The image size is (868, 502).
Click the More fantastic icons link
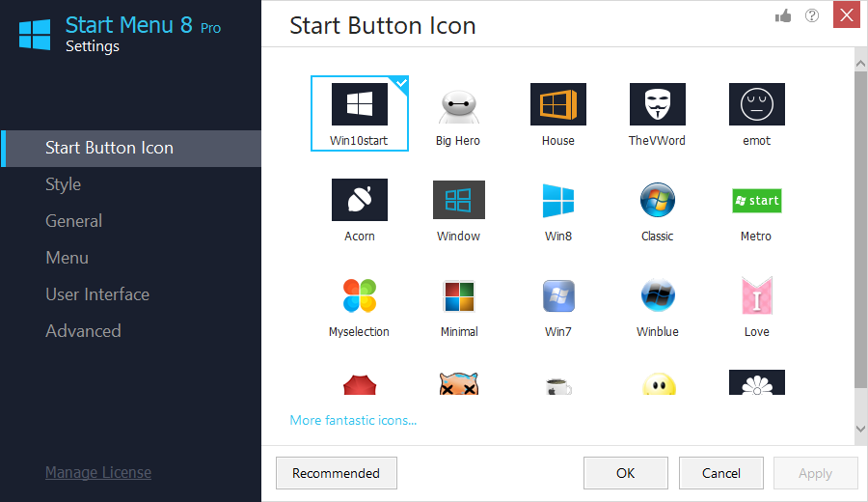pyautogui.click(x=353, y=421)
